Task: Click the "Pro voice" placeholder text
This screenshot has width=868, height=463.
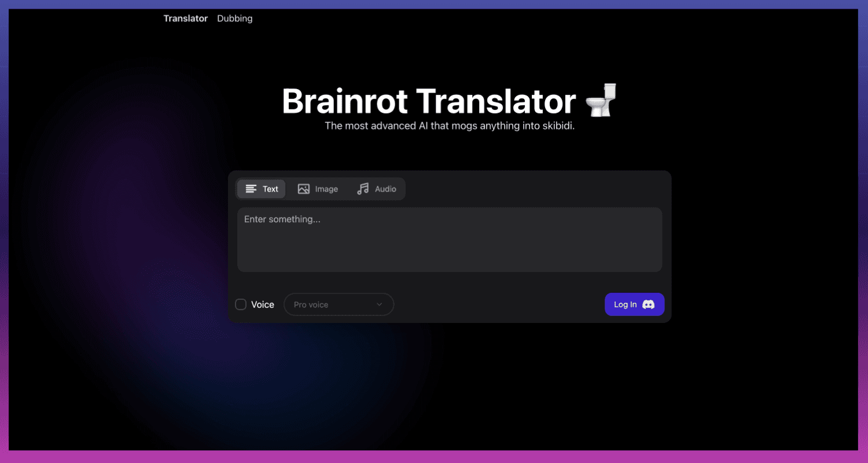Action: coord(311,304)
